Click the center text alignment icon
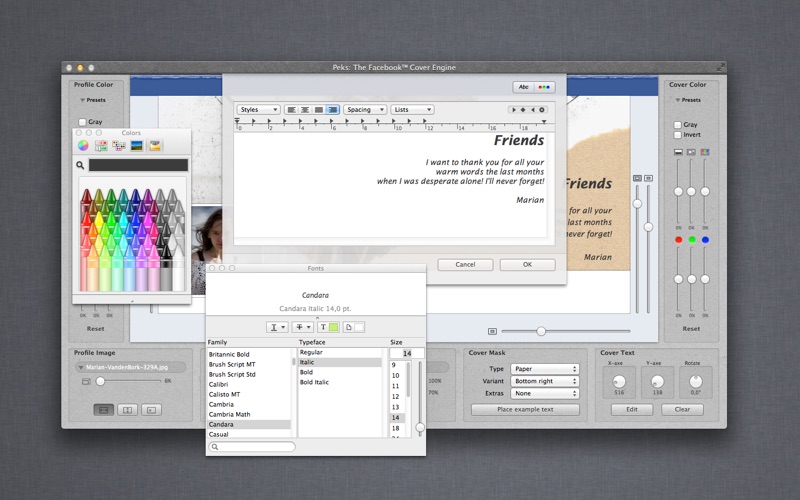Viewport: 800px width, 500px height. coord(305,110)
